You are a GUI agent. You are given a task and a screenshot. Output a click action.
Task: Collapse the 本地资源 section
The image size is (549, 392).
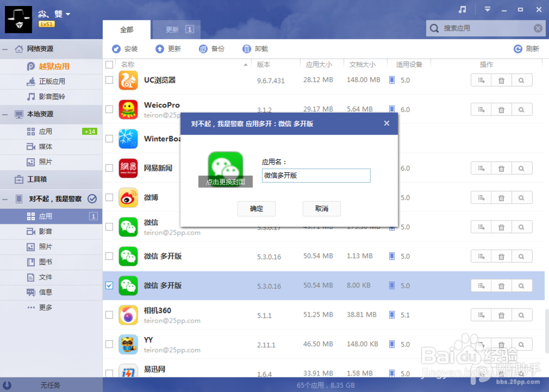(x=5, y=114)
